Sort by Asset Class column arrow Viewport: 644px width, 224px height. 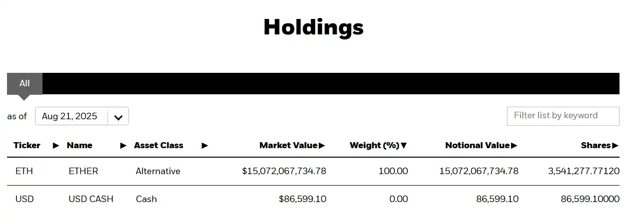point(205,146)
